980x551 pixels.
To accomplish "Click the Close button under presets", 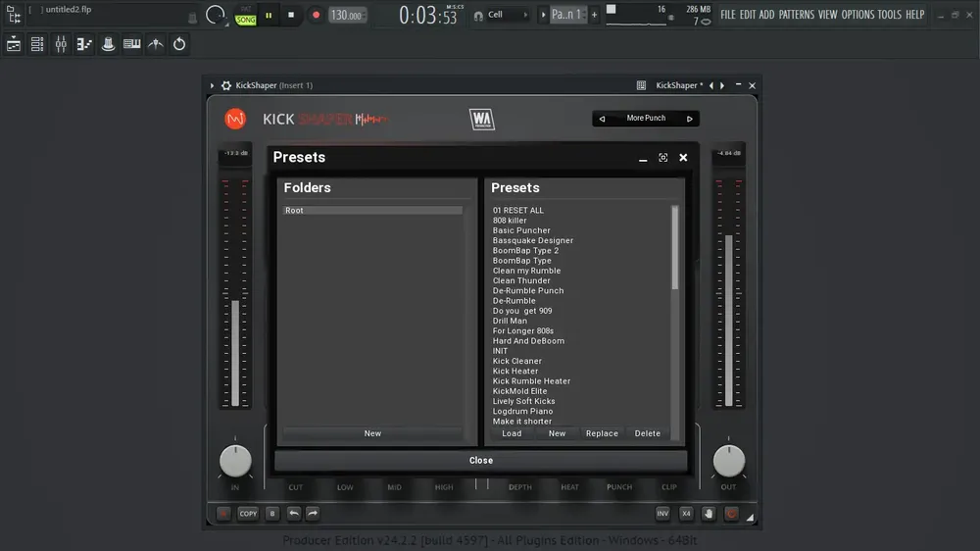I will (x=480, y=461).
